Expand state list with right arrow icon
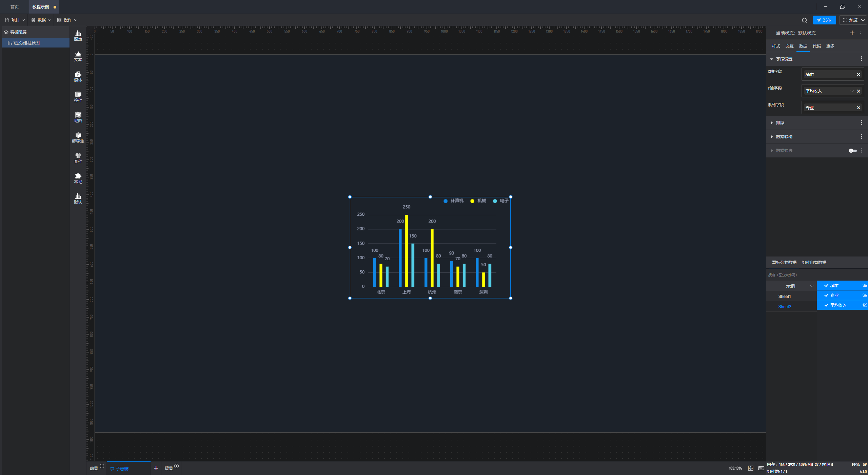 click(861, 33)
